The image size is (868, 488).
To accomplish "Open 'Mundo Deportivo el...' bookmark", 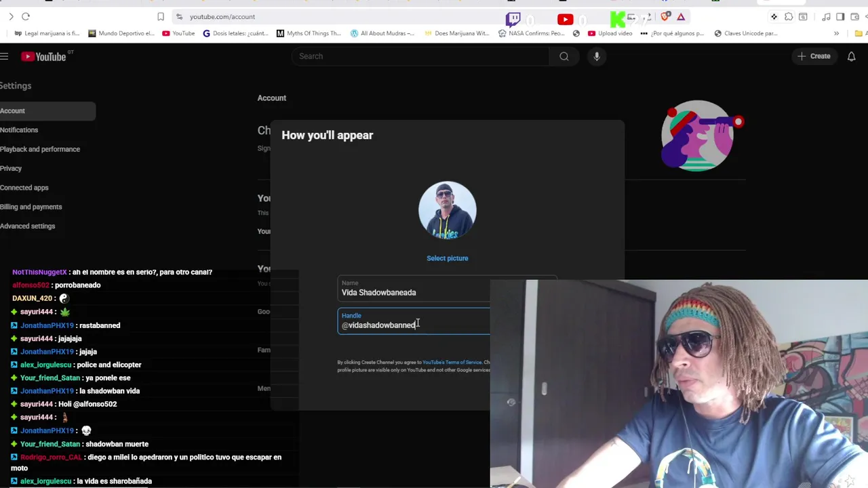I will [121, 33].
